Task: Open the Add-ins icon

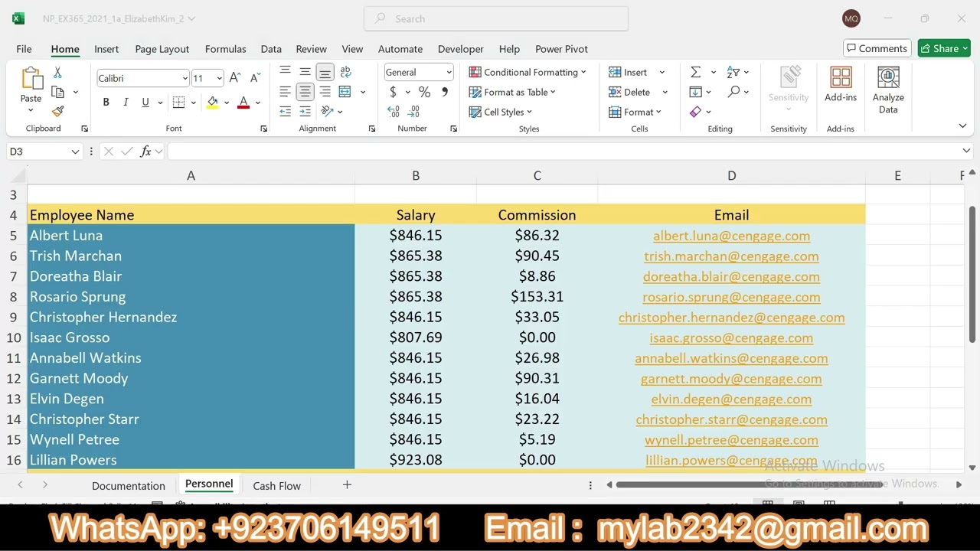Action: pyautogui.click(x=841, y=77)
